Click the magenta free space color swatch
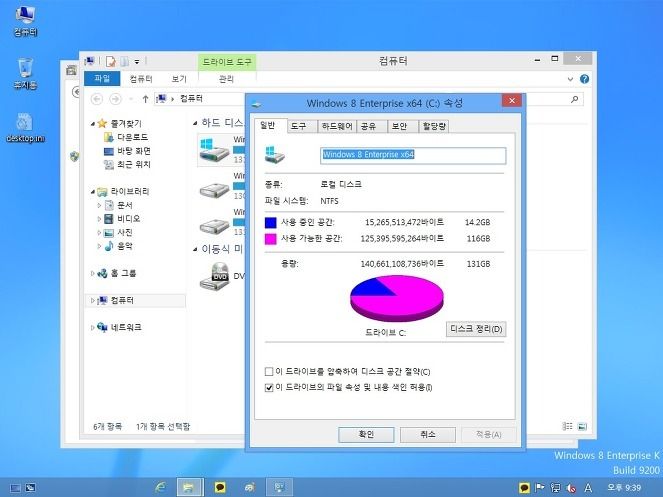The image size is (663, 497). [x=270, y=239]
